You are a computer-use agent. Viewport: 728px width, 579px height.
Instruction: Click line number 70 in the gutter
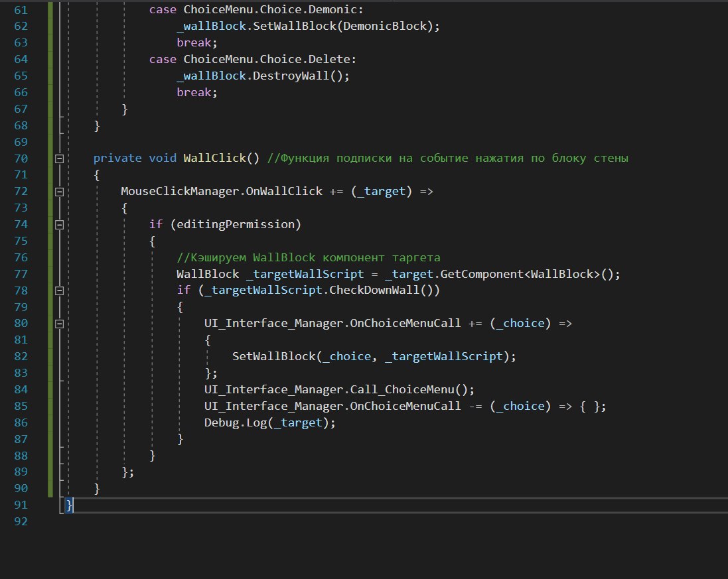click(21, 159)
